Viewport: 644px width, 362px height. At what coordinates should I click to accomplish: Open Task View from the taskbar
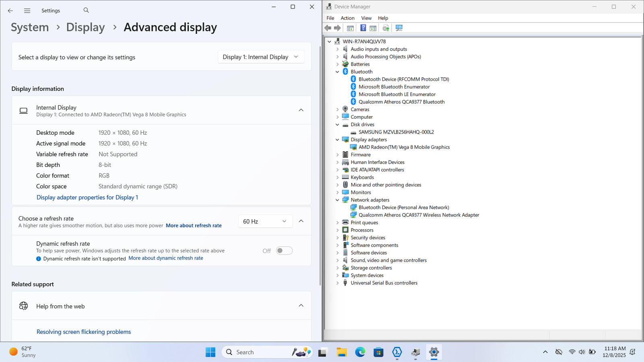pyautogui.click(x=322, y=352)
